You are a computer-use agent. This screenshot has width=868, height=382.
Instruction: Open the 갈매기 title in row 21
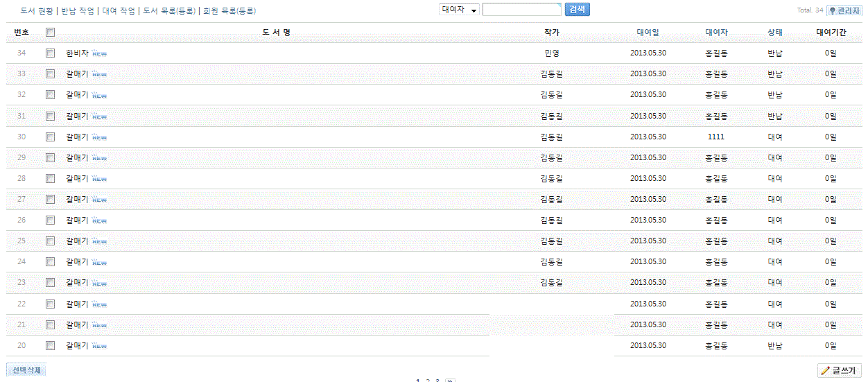[x=77, y=325]
